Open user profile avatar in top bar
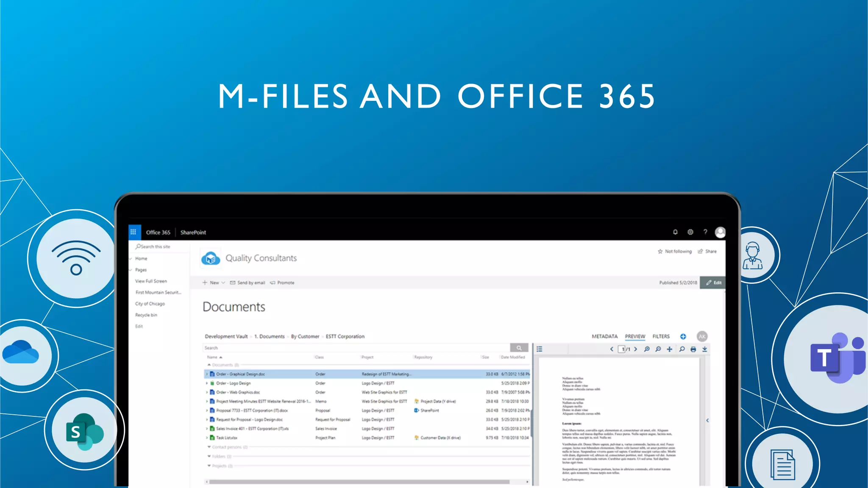This screenshot has width=868, height=488. [x=720, y=232]
